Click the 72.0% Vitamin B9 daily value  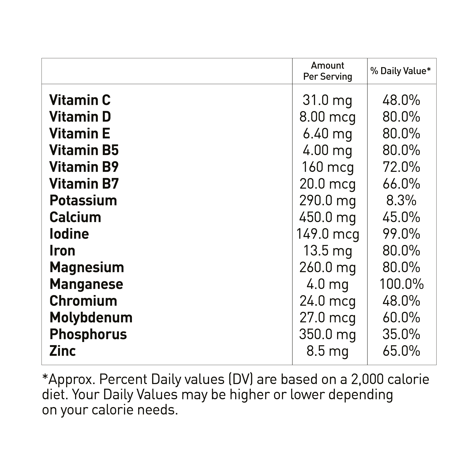(401, 167)
